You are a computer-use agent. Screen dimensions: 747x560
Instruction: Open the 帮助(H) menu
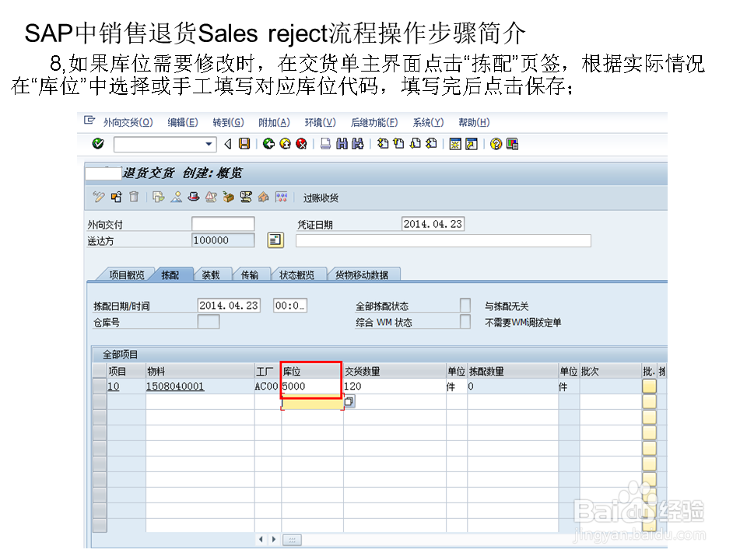474,122
